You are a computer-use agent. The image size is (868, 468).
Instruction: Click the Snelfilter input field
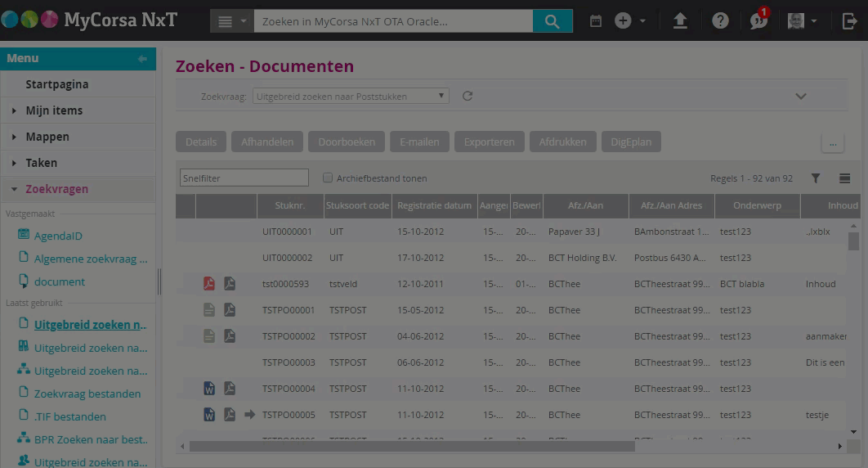(x=244, y=178)
